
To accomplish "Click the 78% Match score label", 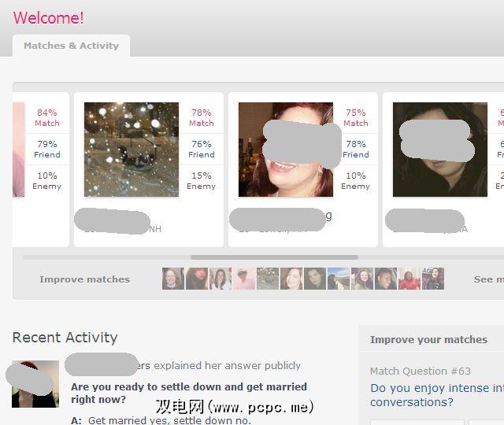I will click(x=202, y=117).
